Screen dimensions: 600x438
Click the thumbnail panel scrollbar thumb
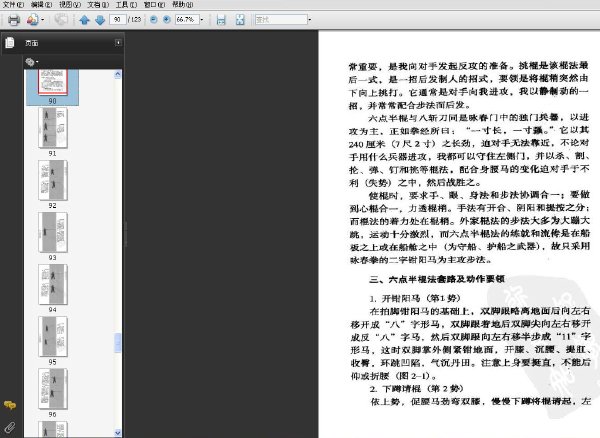(118, 343)
